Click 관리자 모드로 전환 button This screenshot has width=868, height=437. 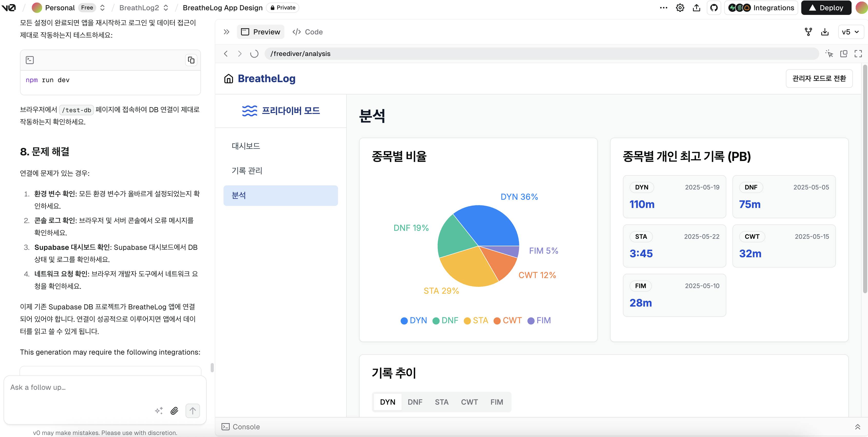point(819,79)
